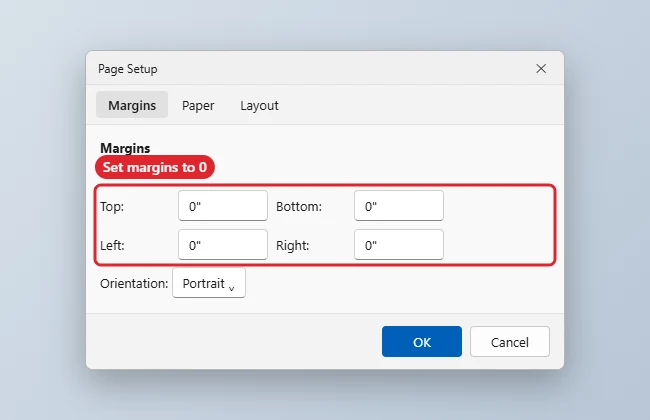Click the Bottom: label
The width and height of the screenshot is (650, 420).
tap(299, 206)
